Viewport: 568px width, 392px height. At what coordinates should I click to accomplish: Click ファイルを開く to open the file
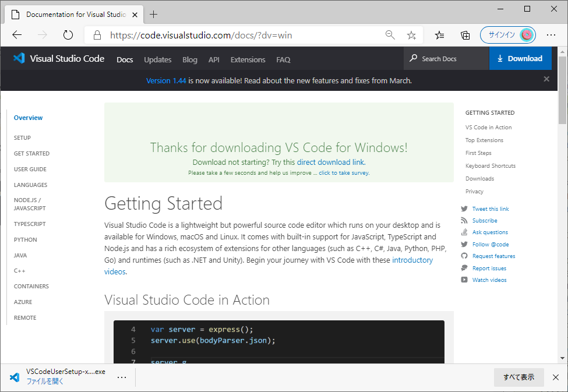[45, 381]
